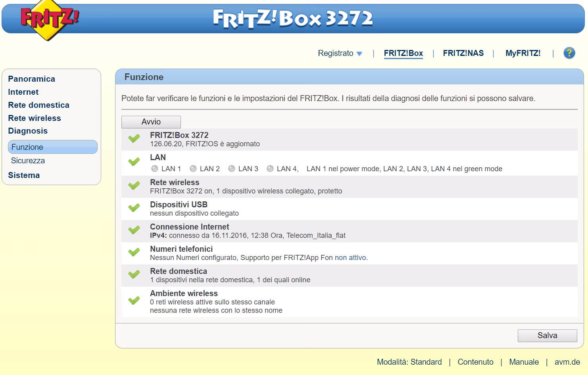This screenshot has width=588, height=375.
Task: Click 'nessuna rete wireless con lo stesso nome'
Action: [216, 310]
